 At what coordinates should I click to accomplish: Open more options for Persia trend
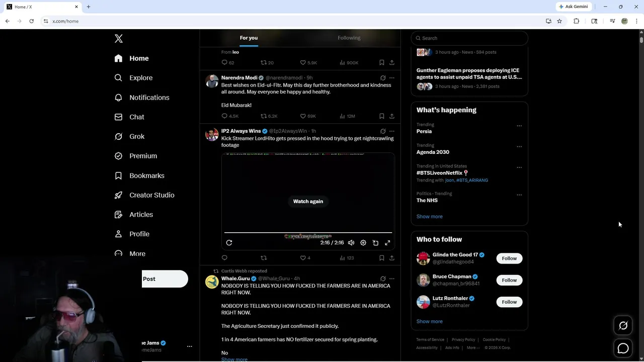click(519, 126)
